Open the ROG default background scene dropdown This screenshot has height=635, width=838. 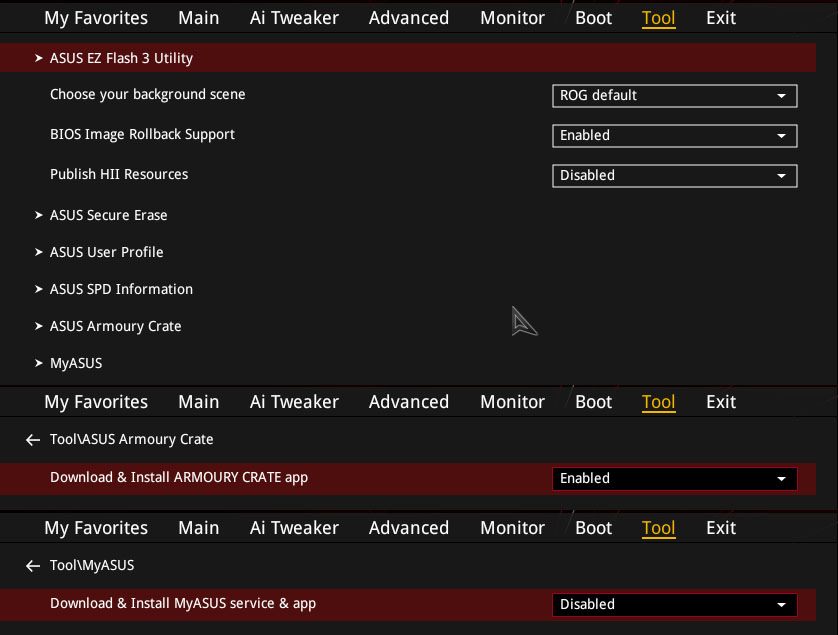[674, 96]
